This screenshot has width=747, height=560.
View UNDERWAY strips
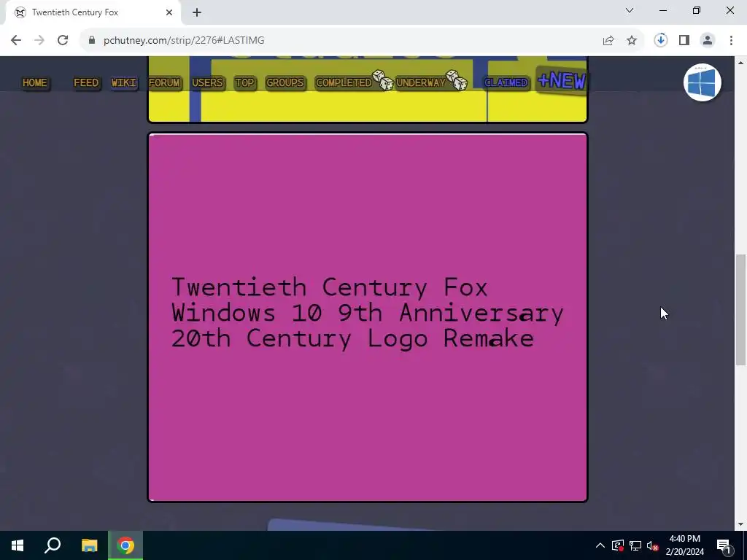(421, 83)
